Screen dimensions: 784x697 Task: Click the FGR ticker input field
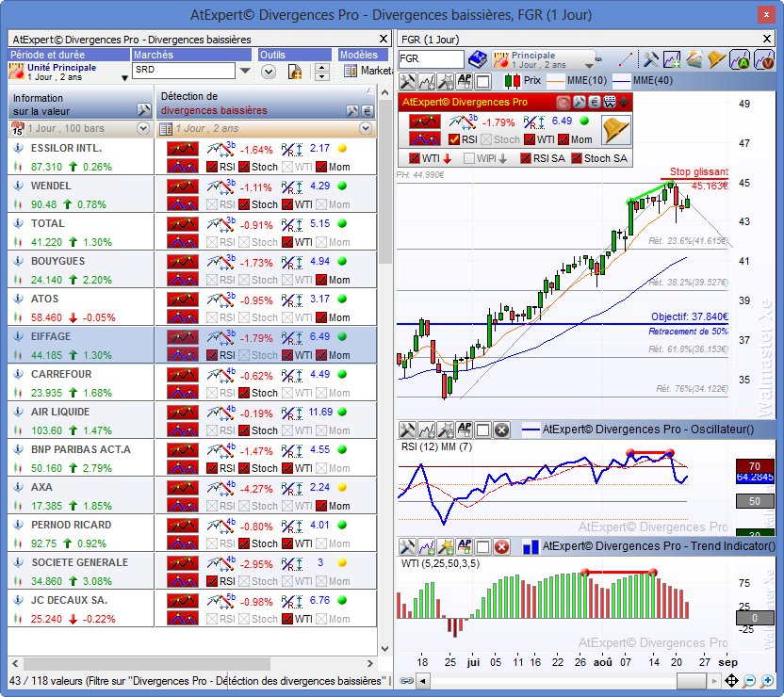431,59
